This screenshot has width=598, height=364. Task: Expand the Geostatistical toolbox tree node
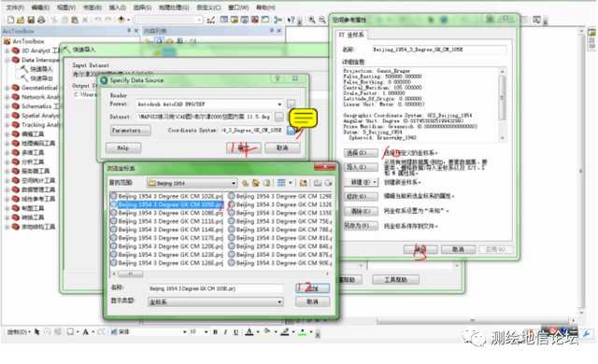coord(7,88)
